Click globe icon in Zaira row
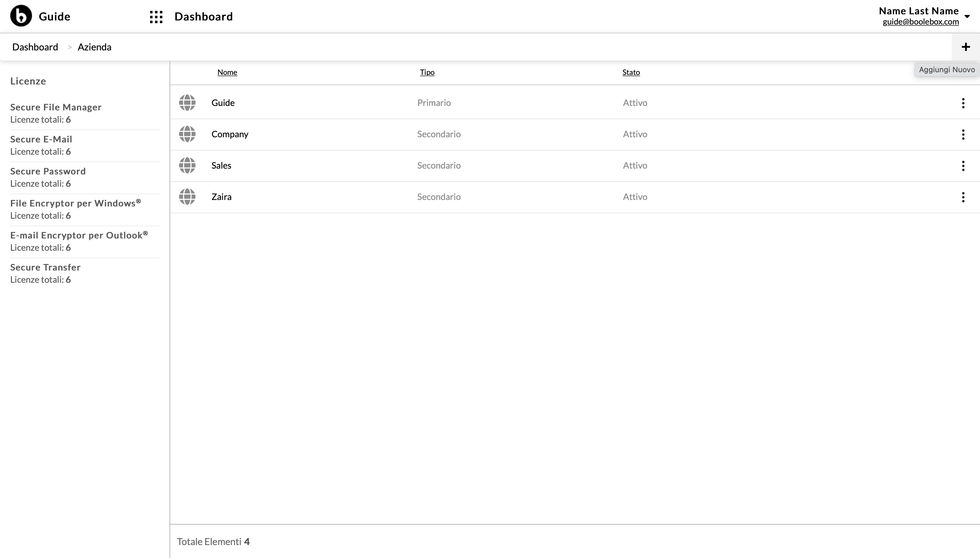 (x=187, y=197)
